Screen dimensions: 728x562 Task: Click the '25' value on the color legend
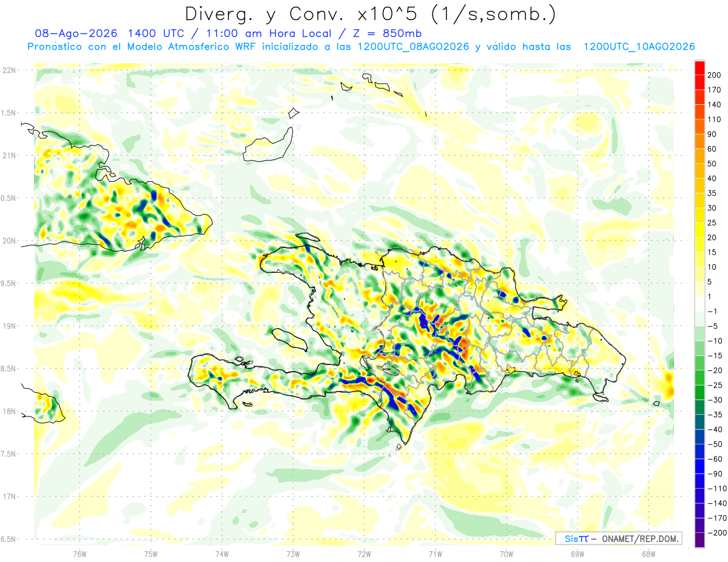coord(712,222)
